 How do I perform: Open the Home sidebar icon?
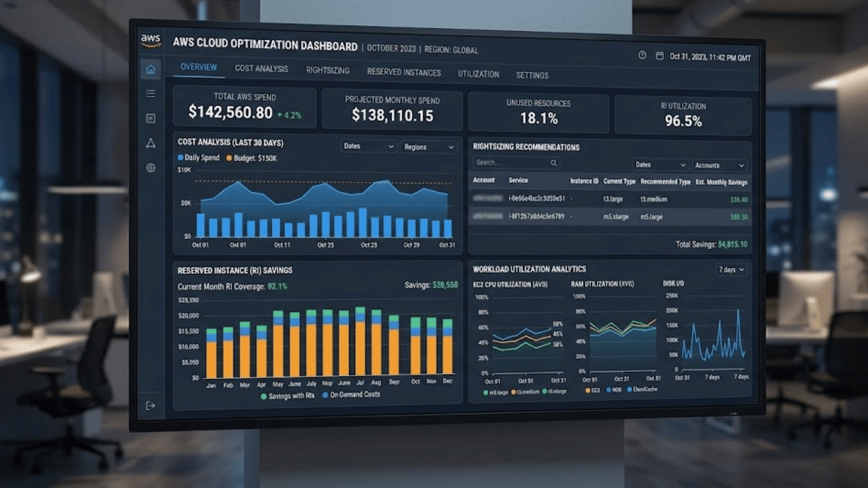151,70
